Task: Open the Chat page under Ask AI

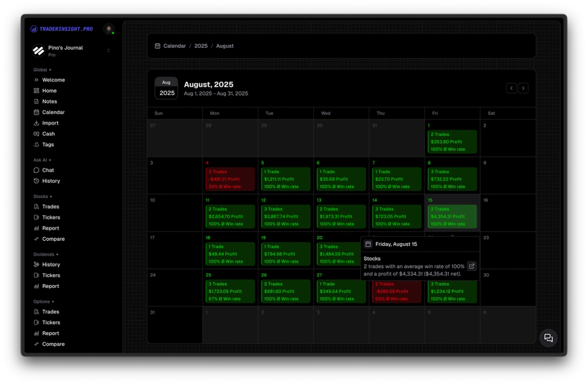Action: tap(48, 170)
